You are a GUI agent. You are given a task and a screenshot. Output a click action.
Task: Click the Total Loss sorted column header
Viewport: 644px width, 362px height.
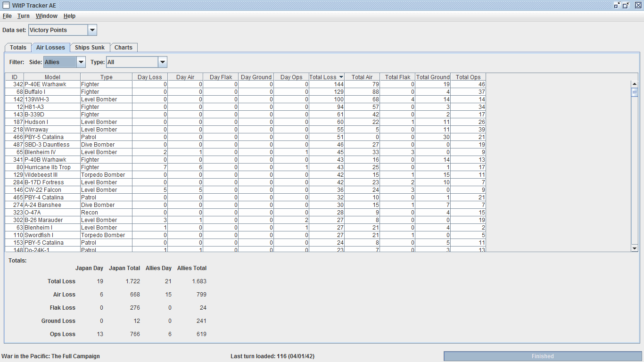point(327,77)
